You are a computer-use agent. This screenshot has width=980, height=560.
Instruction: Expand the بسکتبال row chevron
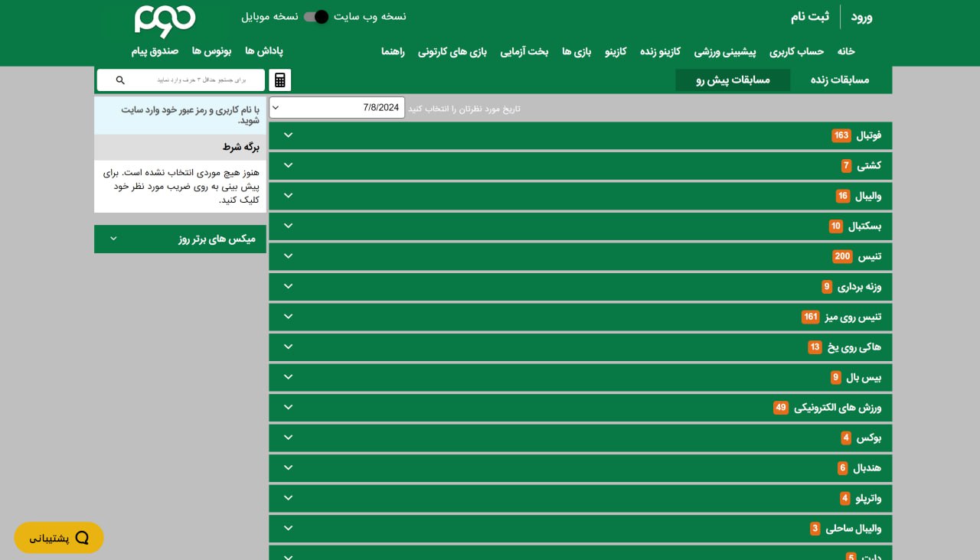pos(289,226)
